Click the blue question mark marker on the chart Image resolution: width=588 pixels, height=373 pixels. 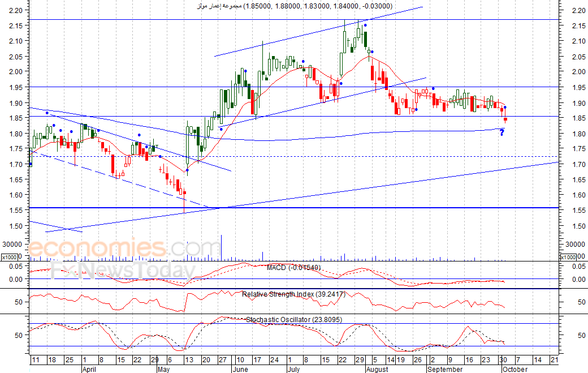(x=502, y=132)
